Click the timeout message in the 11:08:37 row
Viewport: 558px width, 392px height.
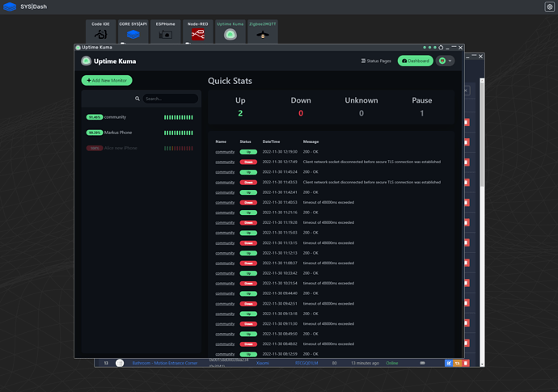coord(328,263)
